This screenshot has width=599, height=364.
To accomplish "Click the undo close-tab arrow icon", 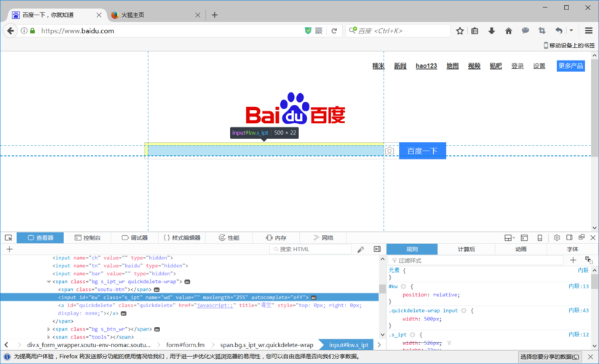I will 559,31.
